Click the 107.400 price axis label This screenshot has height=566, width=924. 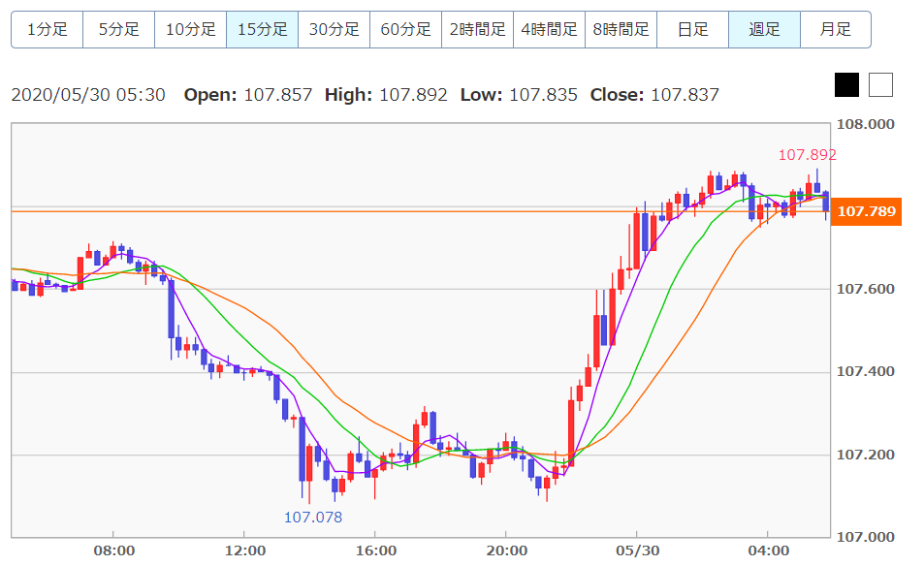click(x=866, y=371)
